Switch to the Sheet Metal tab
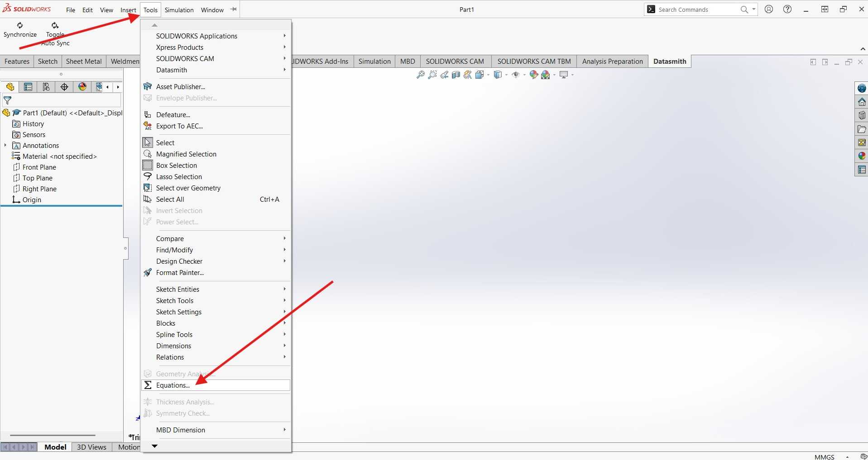The width and height of the screenshot is (868, 460). [x=84, y=61]
